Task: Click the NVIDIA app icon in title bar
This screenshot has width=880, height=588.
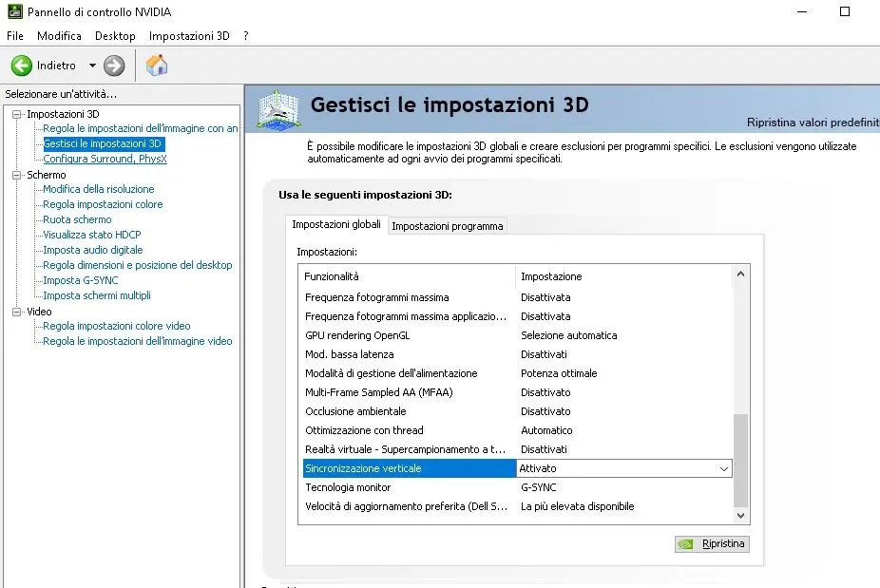Action: click(15, 11)
